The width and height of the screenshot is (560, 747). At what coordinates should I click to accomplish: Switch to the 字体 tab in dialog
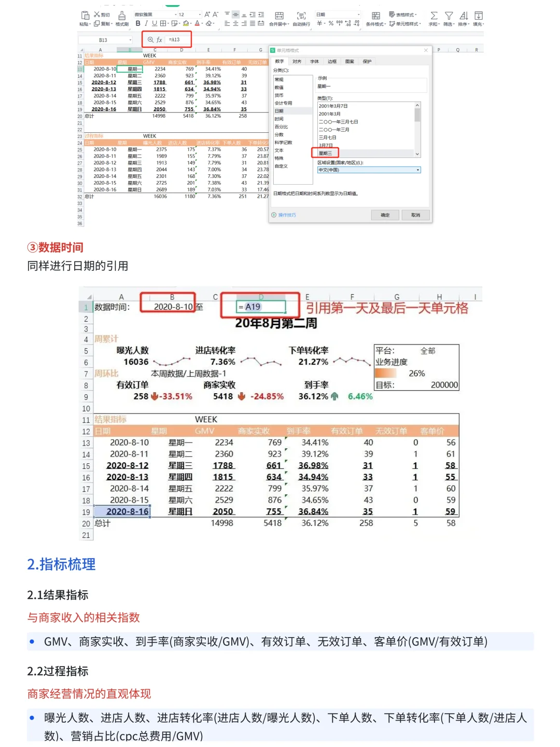314,61
